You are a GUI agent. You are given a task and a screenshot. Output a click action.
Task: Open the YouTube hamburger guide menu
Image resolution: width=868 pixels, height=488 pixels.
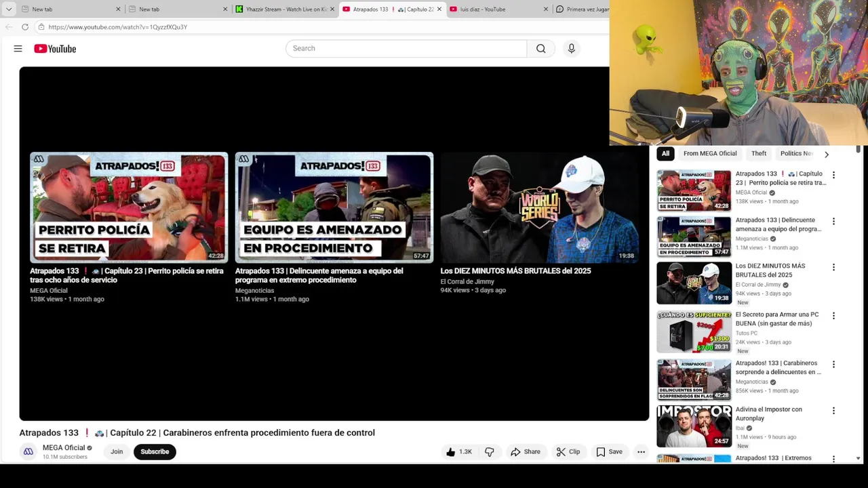pos(18,49)
